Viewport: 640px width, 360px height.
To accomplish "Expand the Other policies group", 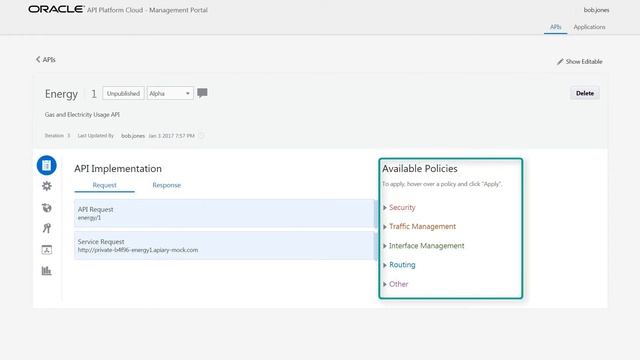I will [x=395, y=284].
